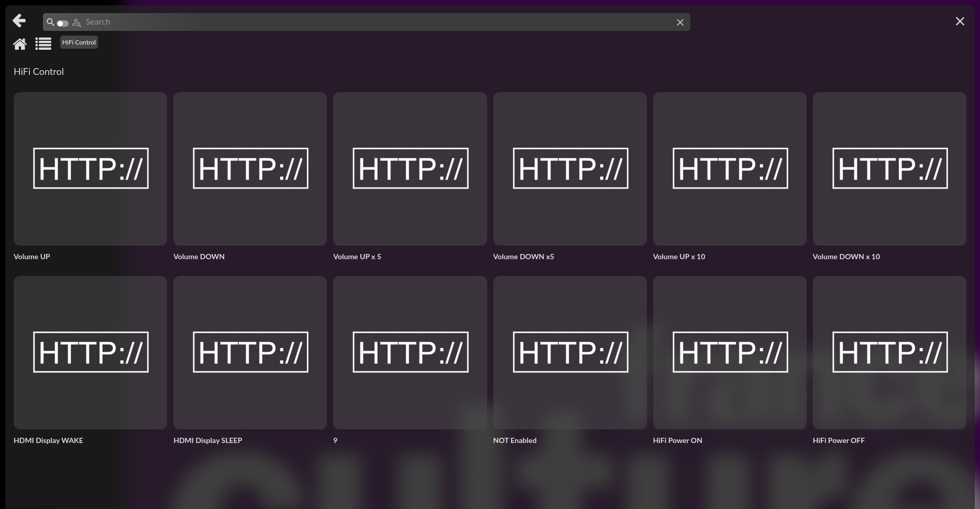Click the magnifier icon in search bar
980x509 pixels.
50,22
